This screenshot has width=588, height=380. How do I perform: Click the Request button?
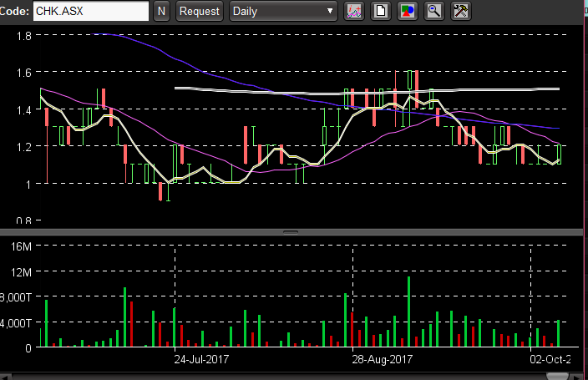tap(199, 11)
